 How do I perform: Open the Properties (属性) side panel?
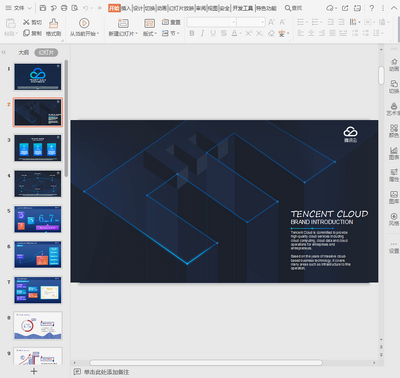pyautogui.click(x=394, y=175)
